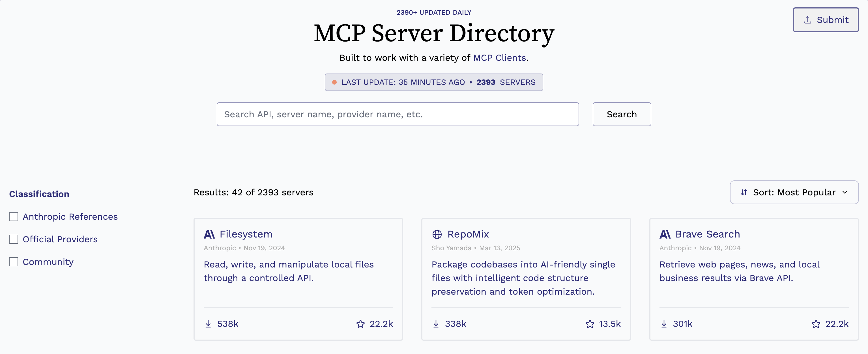Enable the Anthropic References filter checkbox
The width and height of the screenshot is (868, 354).
point(14,217)
